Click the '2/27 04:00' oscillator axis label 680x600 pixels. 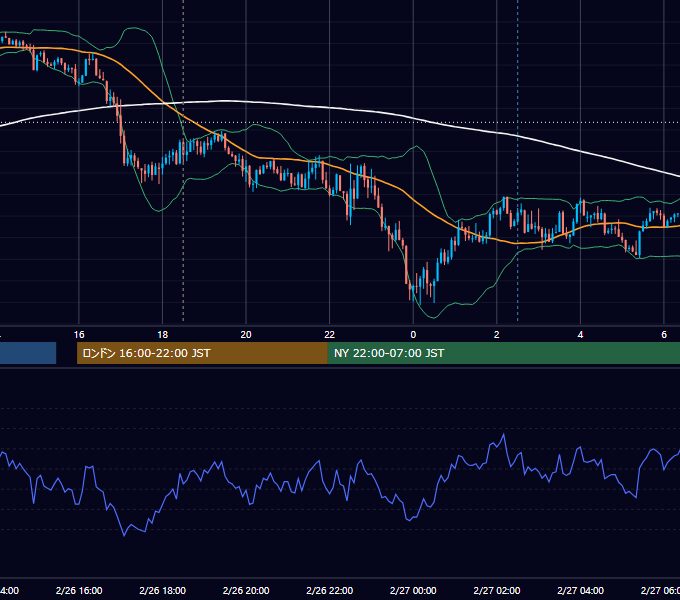pyautogui.click(x=580, y=590)
